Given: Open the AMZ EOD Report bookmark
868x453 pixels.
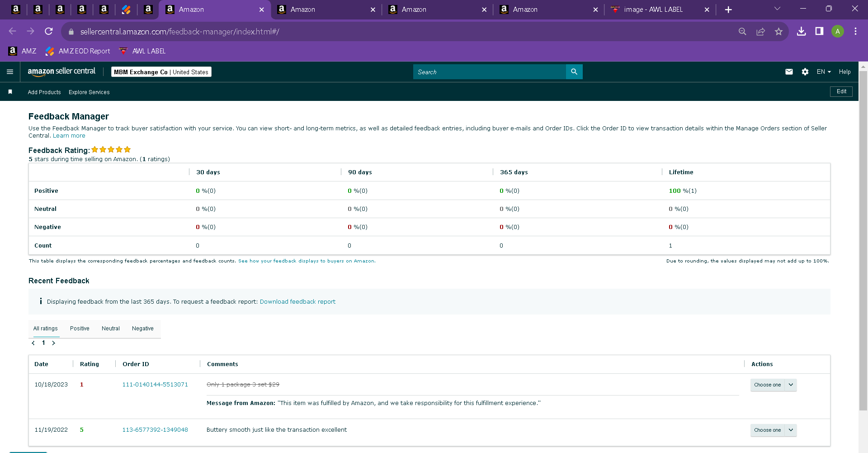Looking at the screenshot, I should [x=78, y=51].
